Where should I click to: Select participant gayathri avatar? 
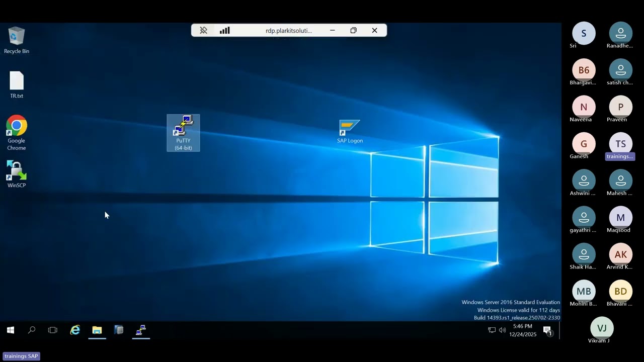[x=584, y=217]
